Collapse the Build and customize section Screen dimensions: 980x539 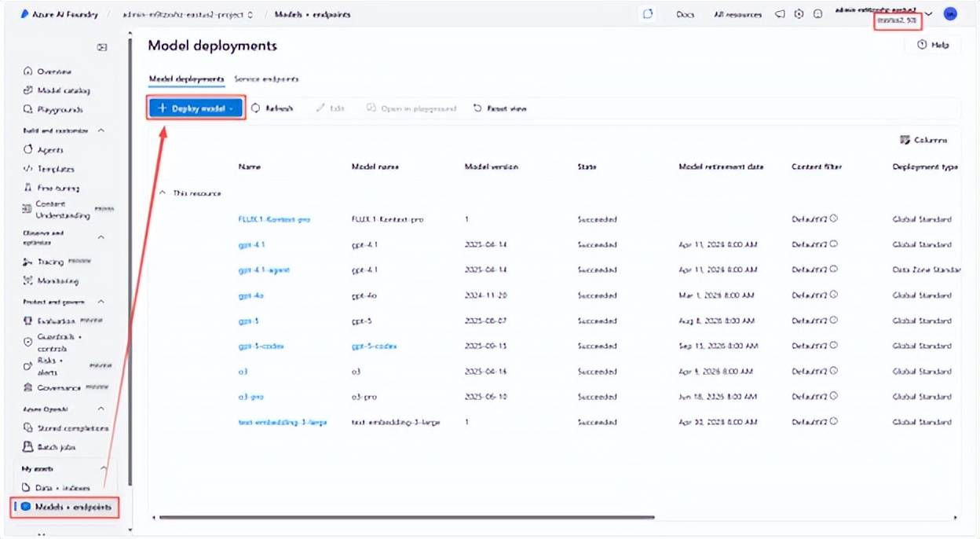click(x=101, y=130)
